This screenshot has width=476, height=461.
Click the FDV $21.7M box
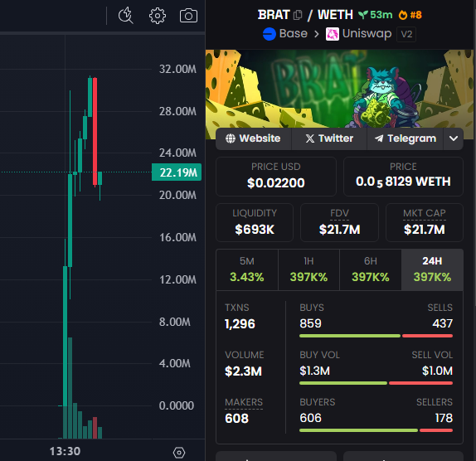pyautogui.click(x=339, y=222)
